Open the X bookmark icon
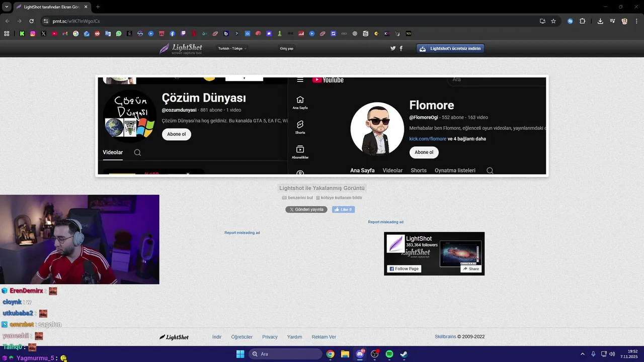 (44, 34)
